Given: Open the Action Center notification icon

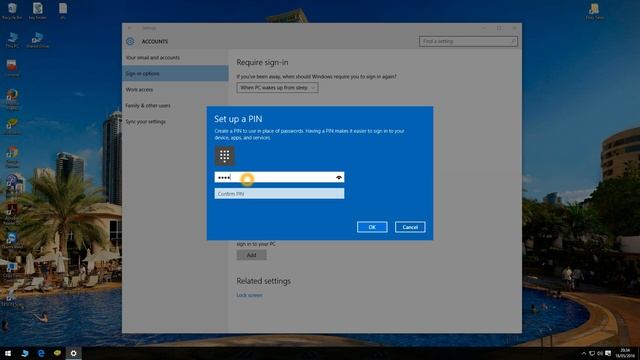Looking at the screenshot, I should (x=608, y=353).
